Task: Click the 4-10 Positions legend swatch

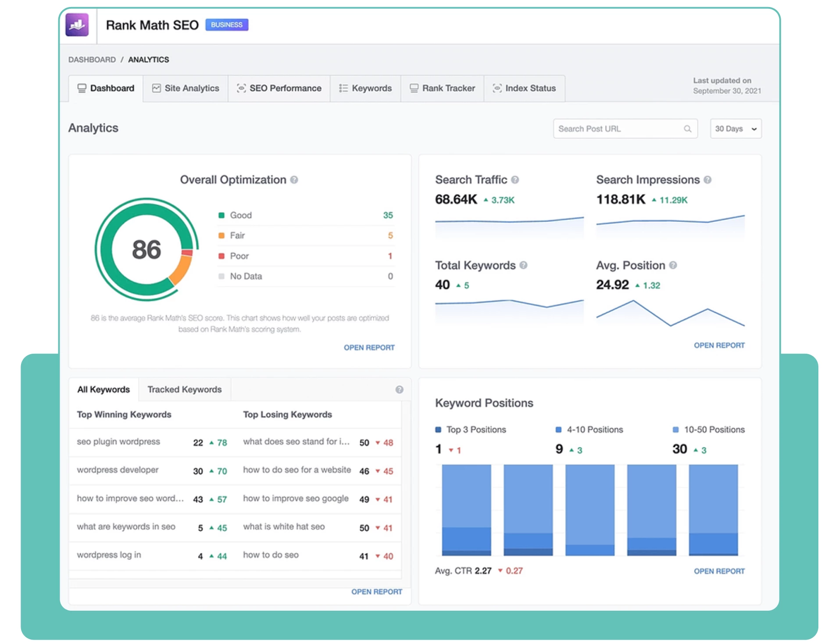Action: [x=558, y=430]
